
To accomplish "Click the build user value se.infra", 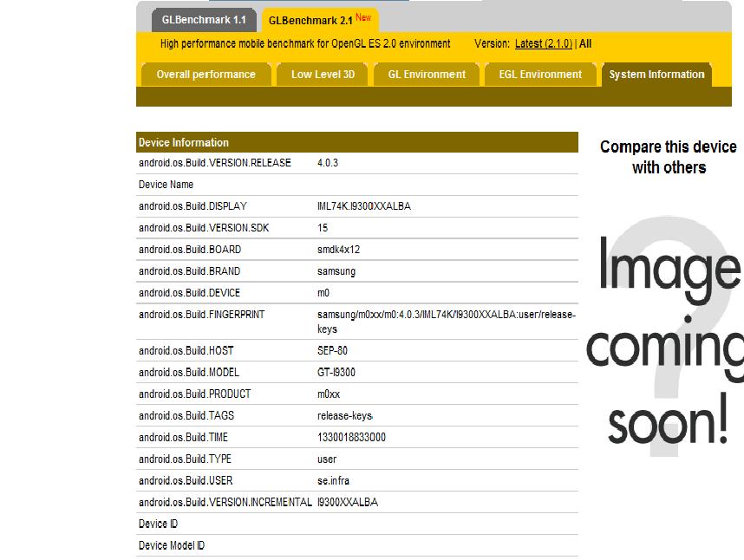I will pyautogui.click(x=333, y=481).
